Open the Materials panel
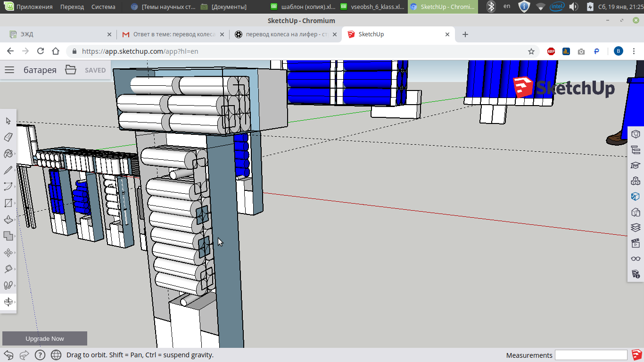644x362 pixels. point(636,196)
